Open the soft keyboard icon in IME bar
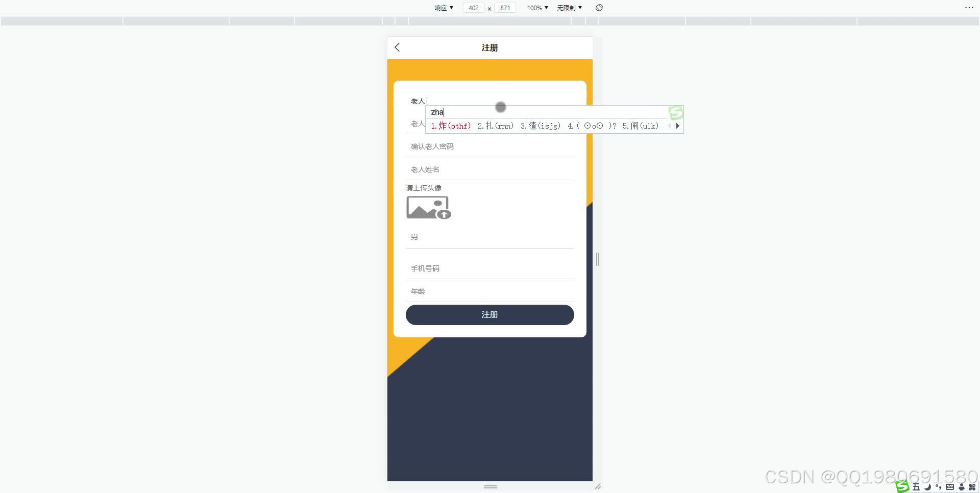 tap(950, 487)
